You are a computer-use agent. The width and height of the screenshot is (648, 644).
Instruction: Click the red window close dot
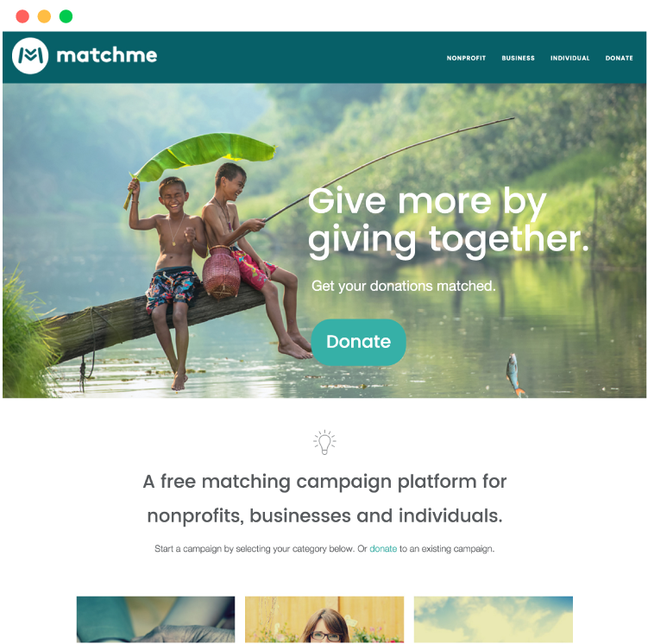[22, 16]
